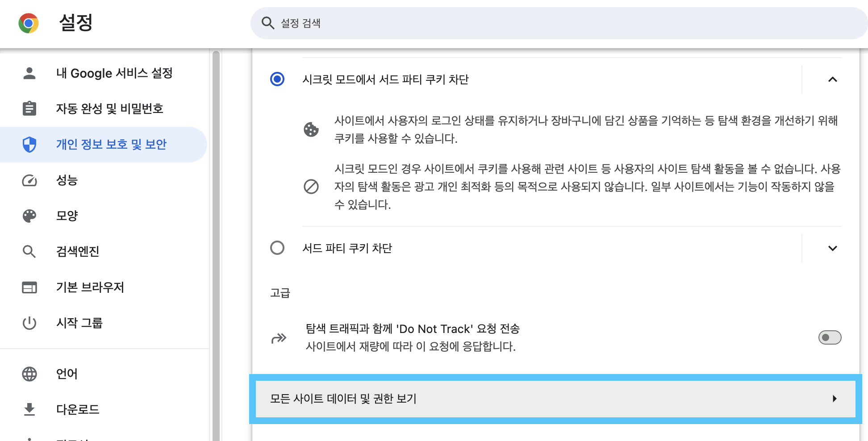Go to 기본 브라우저 settings

click(x=90, y=287)
